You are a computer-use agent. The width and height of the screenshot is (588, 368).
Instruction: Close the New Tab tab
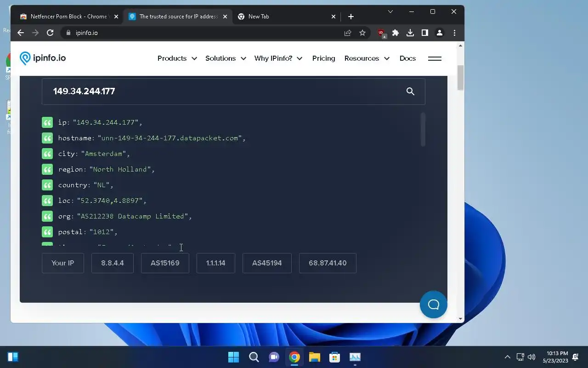point(334,17)
